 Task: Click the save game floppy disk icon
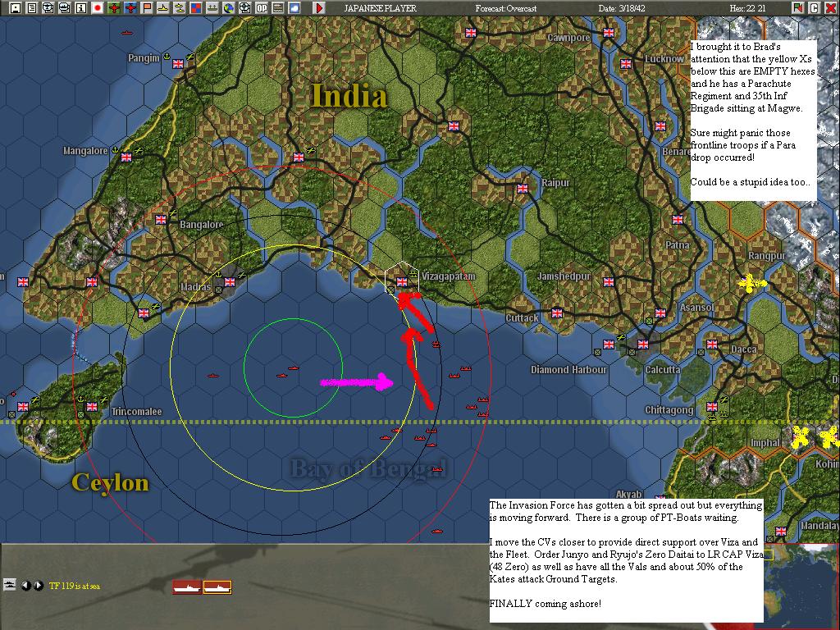click(16, 8)
